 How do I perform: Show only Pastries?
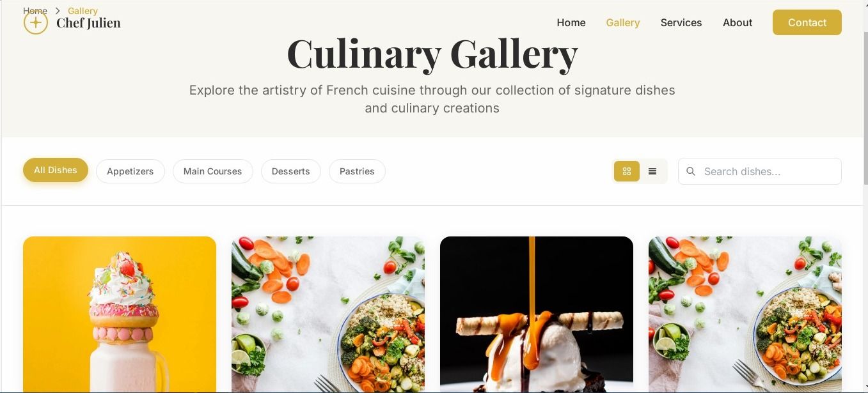(357, 171)
